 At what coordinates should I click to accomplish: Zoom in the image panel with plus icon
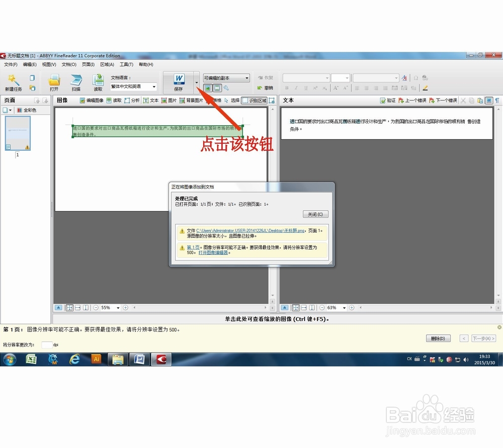(x=125, y=308)
